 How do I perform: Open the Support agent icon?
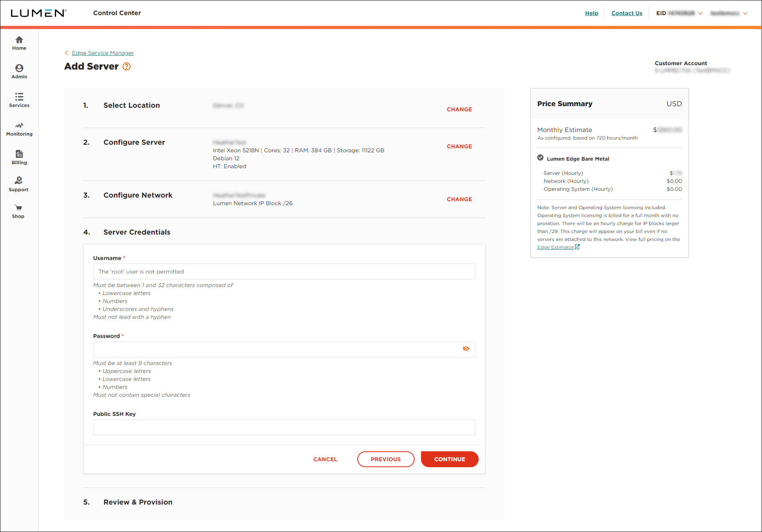tap(19, 181)
